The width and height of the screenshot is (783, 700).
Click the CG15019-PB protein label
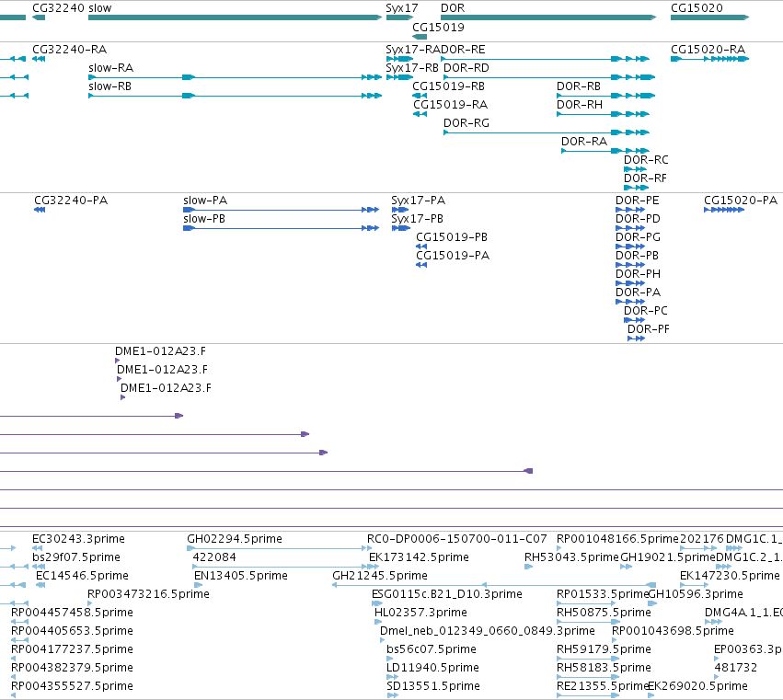tap(452, 237)
